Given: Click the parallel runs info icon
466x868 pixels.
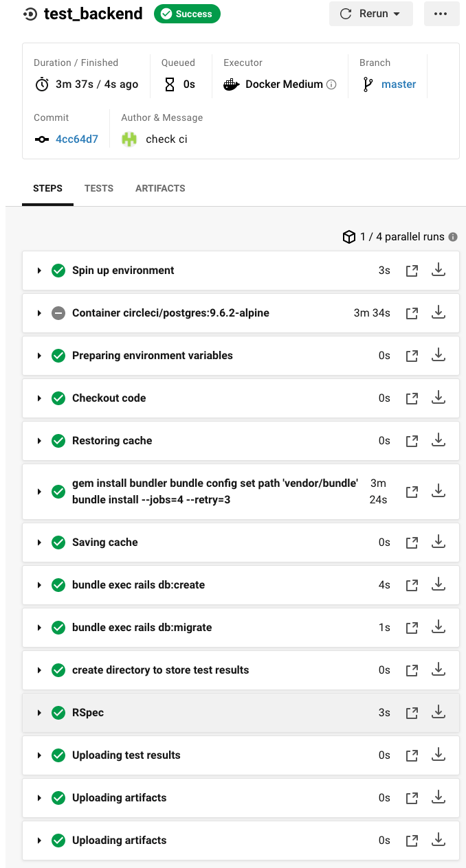Looking at the screenshot, I should click(x=453, y=237).
